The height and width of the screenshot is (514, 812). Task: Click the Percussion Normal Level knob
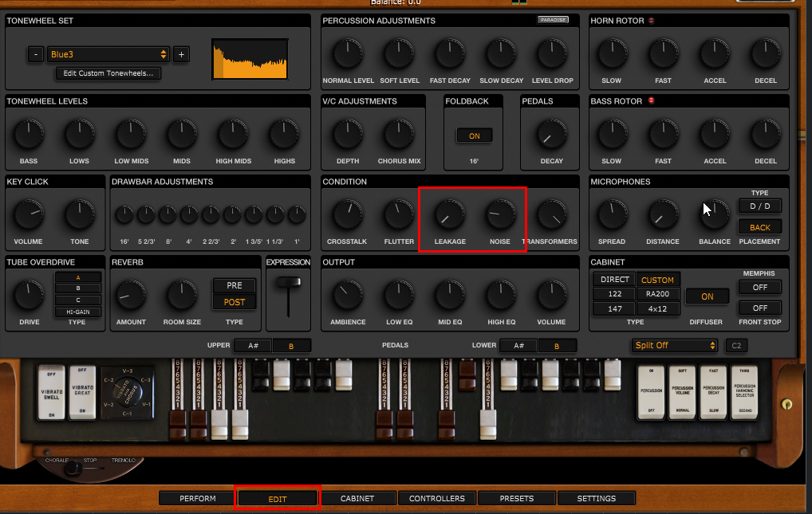click(348, 54)
